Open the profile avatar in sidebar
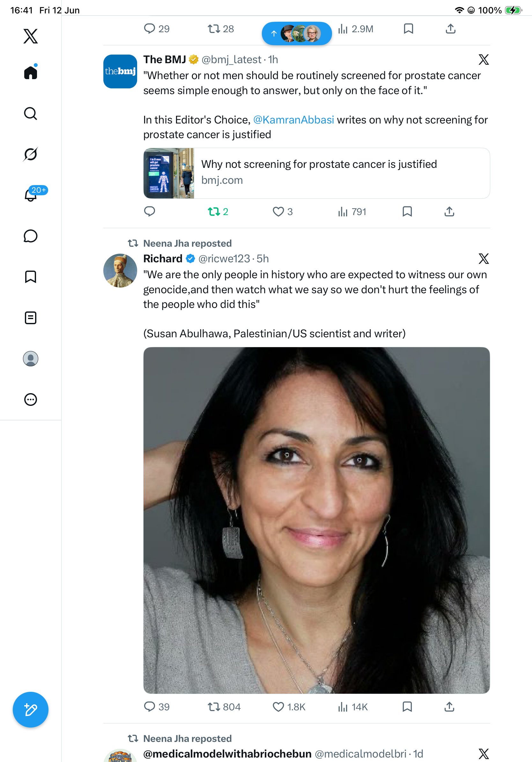Screen dimensions: 532x762 31,359
